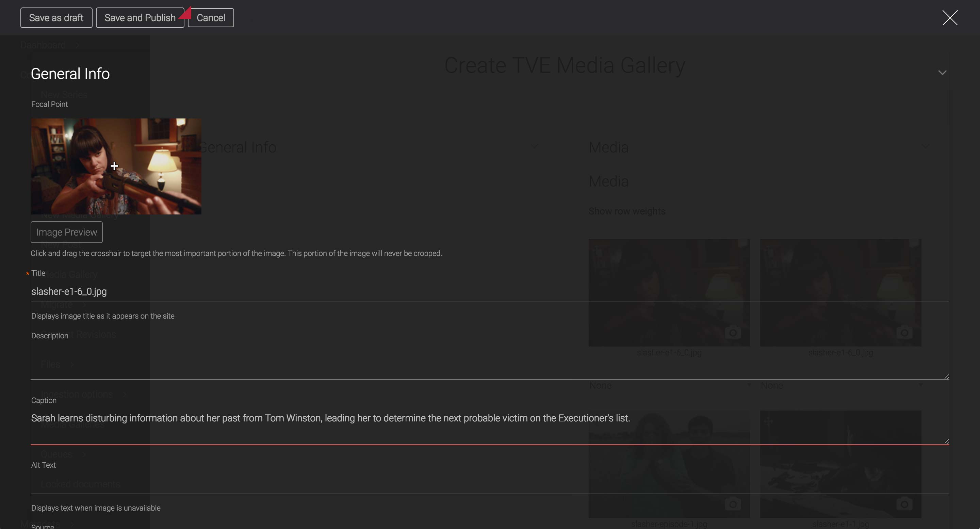The width and height of the screenshot is (980, 529).
Task: Click camera icon on slasher-episode-1.jpg thumbnail
Action: [733, 504]
